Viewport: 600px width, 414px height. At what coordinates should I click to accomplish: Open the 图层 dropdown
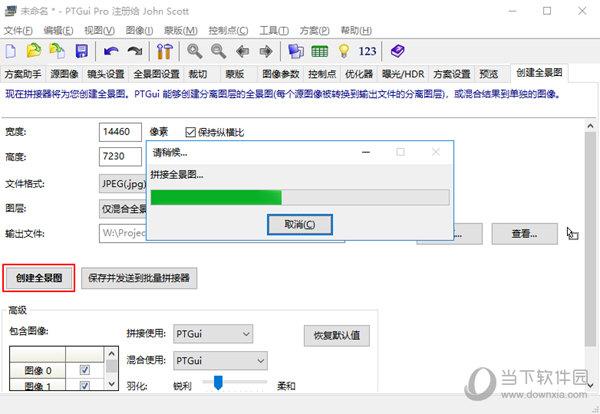123,209
